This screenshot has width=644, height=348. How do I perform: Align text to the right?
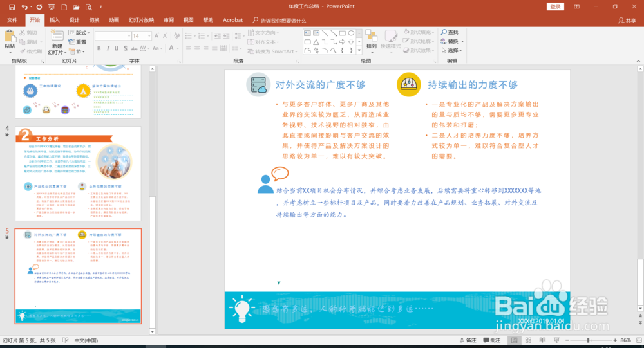point(206,48)
